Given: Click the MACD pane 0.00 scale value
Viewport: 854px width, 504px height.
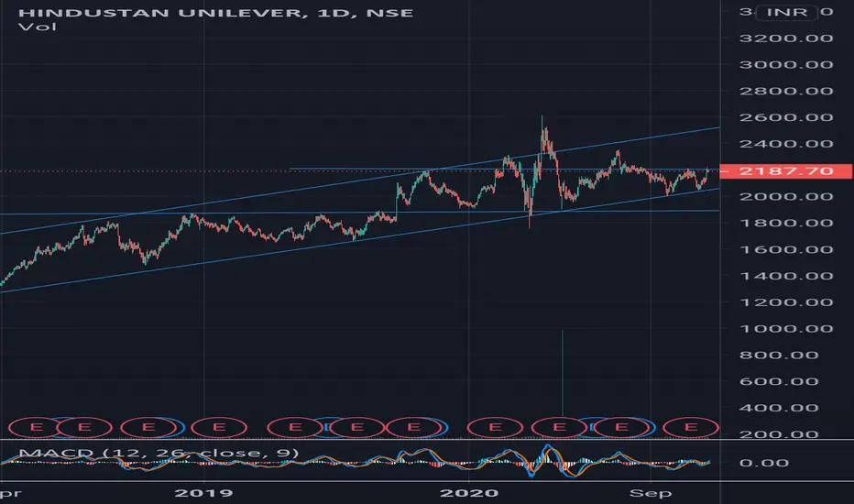Looking at the screenshot, I should (764, 463).
